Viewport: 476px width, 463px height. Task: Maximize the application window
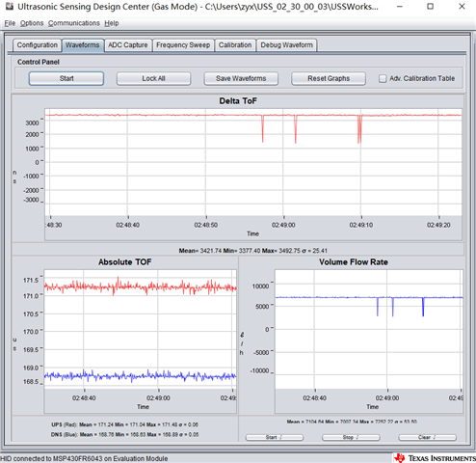pos(431,7)
